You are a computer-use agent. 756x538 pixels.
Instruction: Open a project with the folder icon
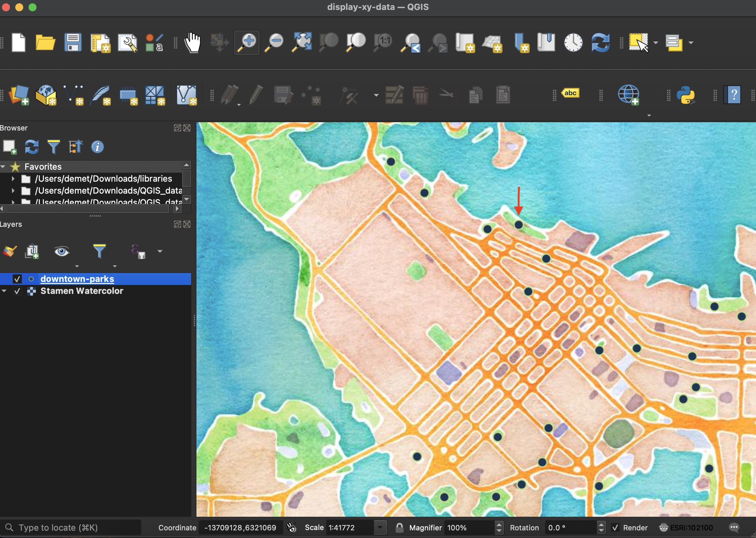45,43
